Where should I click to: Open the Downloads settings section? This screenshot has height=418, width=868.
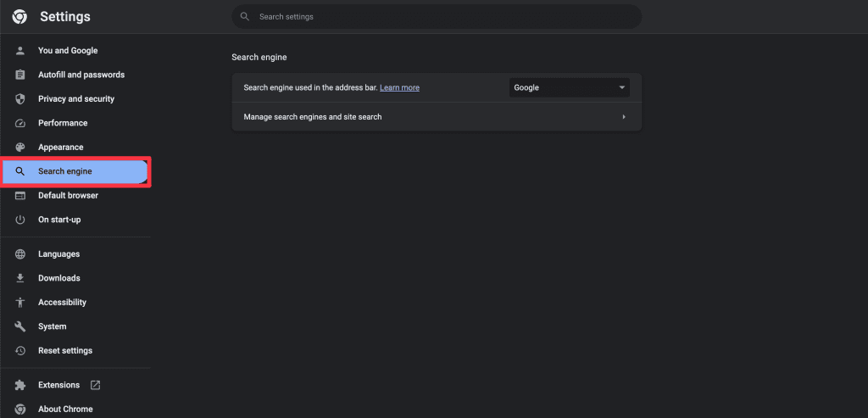tap(58, 278)
